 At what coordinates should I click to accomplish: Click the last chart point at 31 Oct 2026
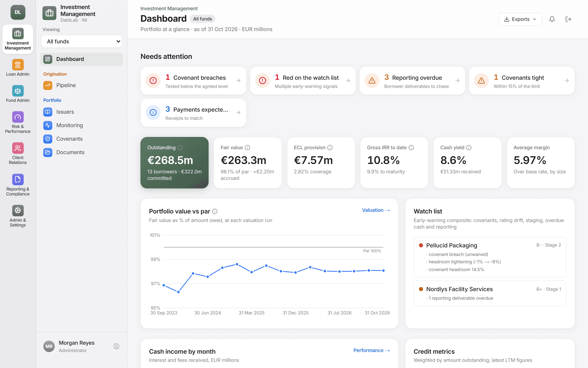[383, 270]
